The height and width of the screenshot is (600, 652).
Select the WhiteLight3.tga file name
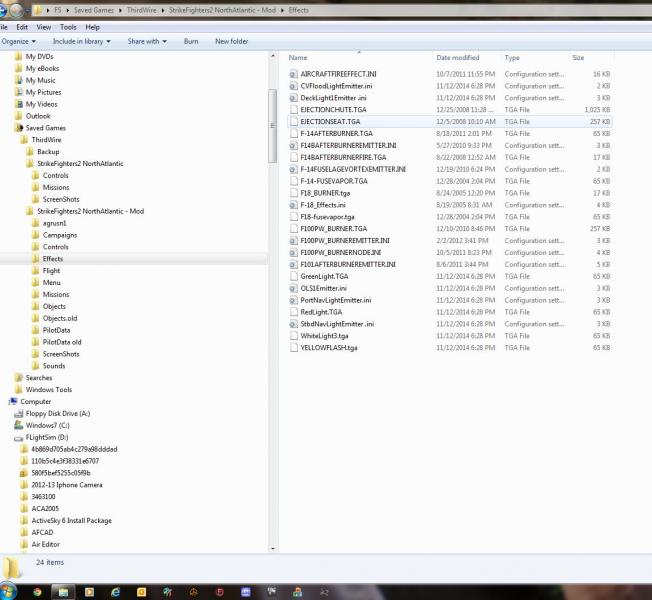coord(324,336)
